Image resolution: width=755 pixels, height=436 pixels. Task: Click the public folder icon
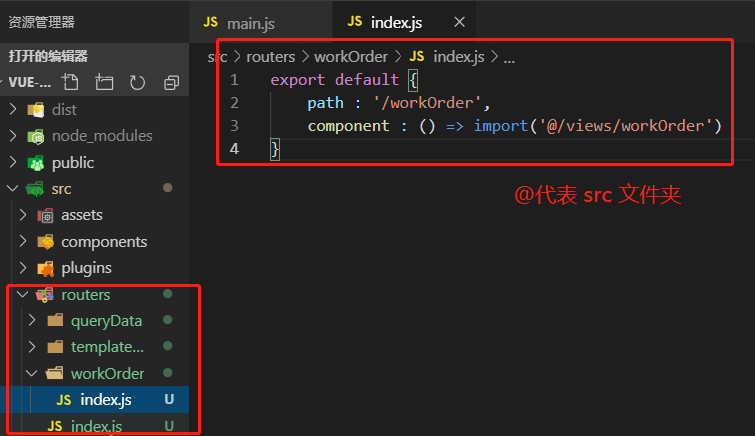(x=36, y=163)
